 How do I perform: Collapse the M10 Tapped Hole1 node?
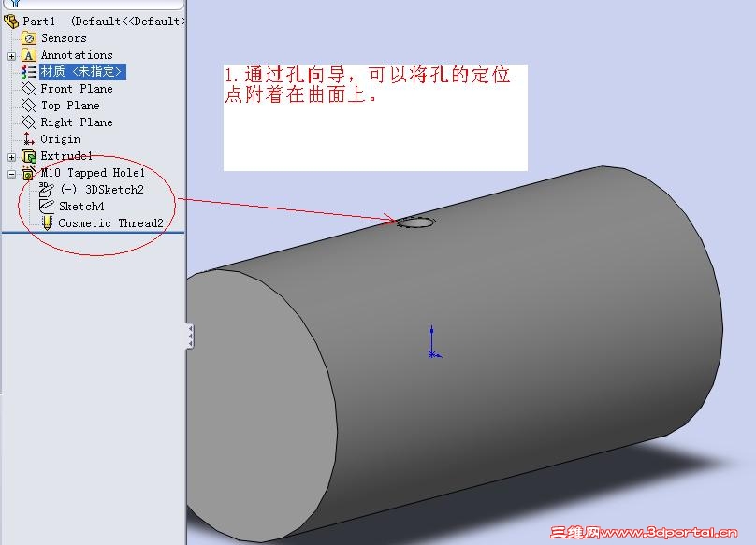(x=11, y=174)
